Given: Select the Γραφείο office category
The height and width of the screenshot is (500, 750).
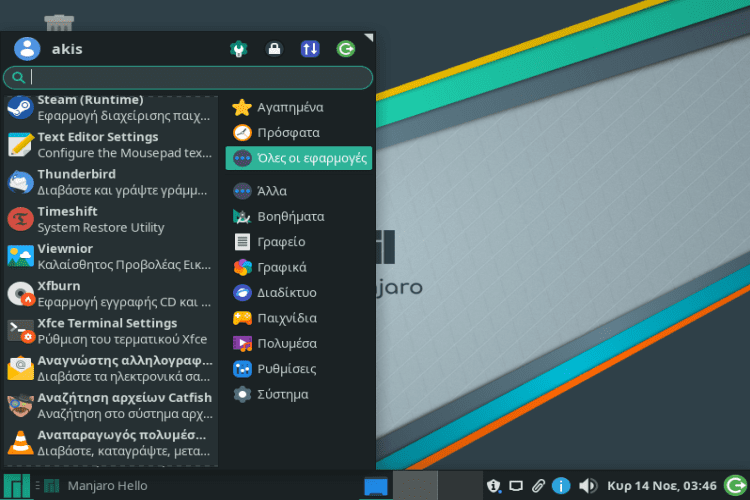Looking at the screenshot, I should 299,242.
